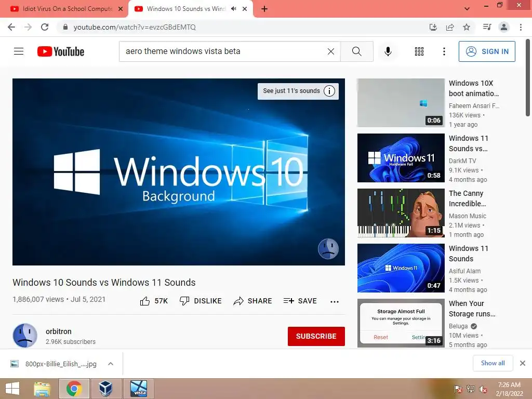Subscribe to orbitron
This screenshot has height=399, width=532.
(316, 336)
